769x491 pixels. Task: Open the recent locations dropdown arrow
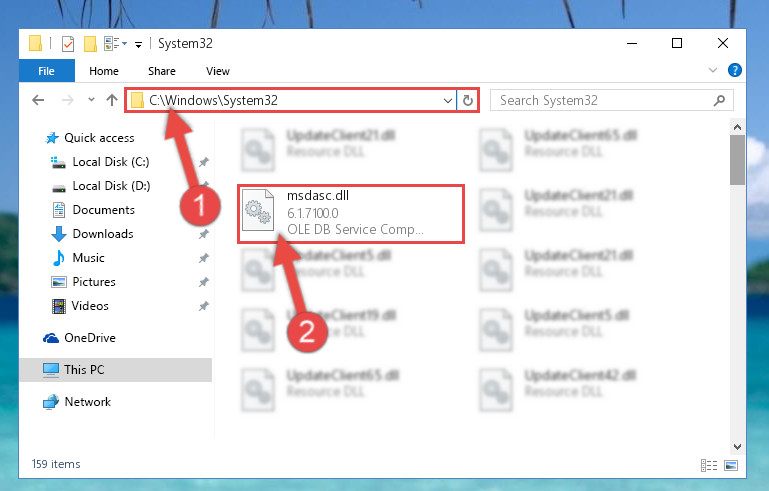coord(91,100)
